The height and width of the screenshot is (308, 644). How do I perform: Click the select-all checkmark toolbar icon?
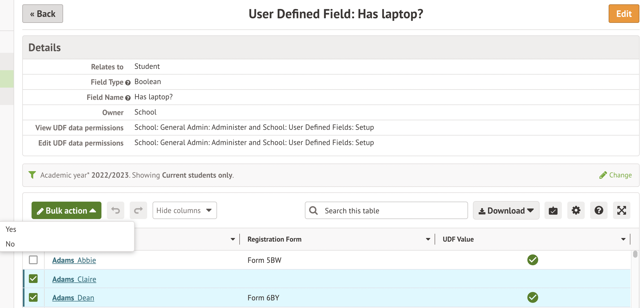click(553, 210)
